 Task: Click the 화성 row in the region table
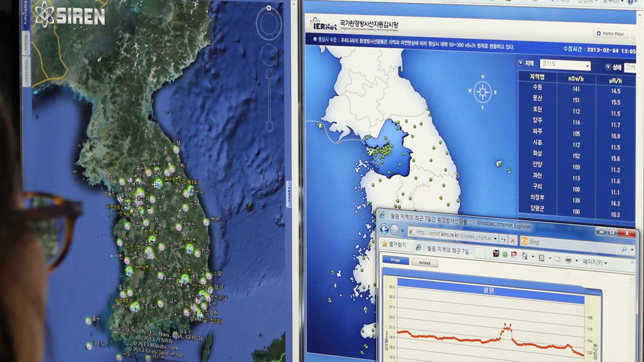(577, 156)
